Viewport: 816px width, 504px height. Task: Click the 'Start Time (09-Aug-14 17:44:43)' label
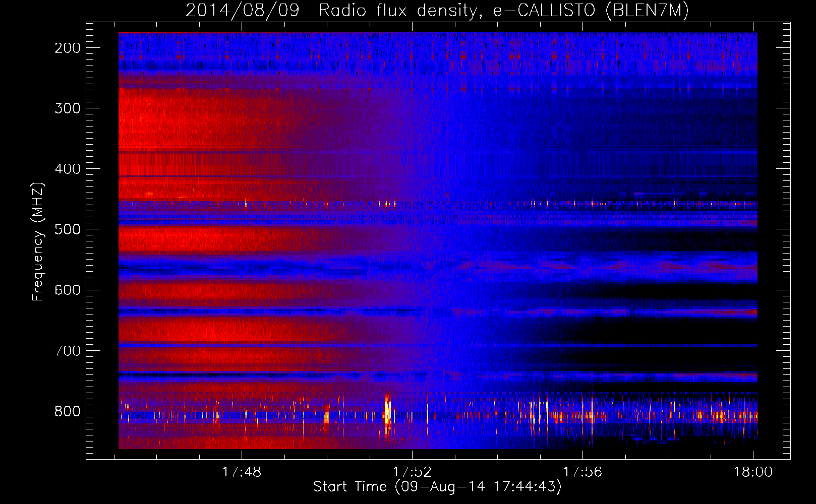coord(437,487)
